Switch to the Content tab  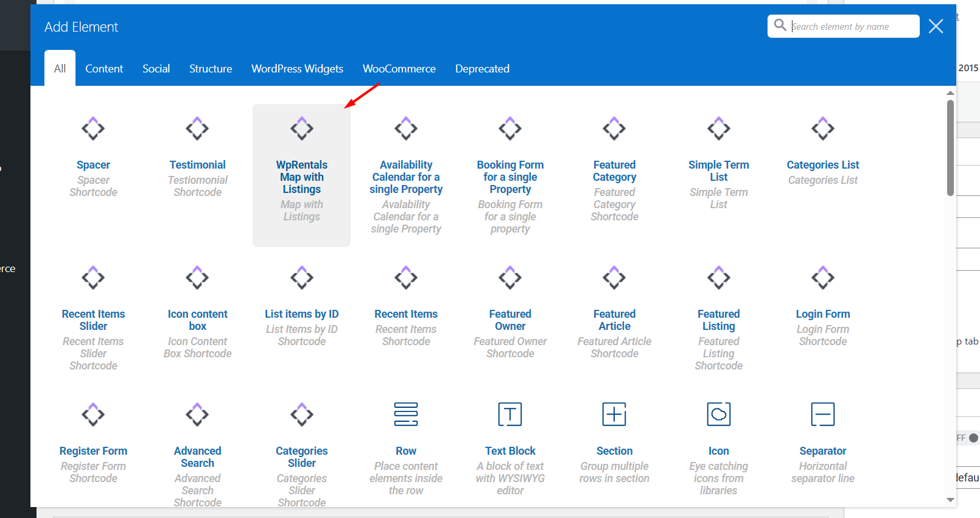104,69
